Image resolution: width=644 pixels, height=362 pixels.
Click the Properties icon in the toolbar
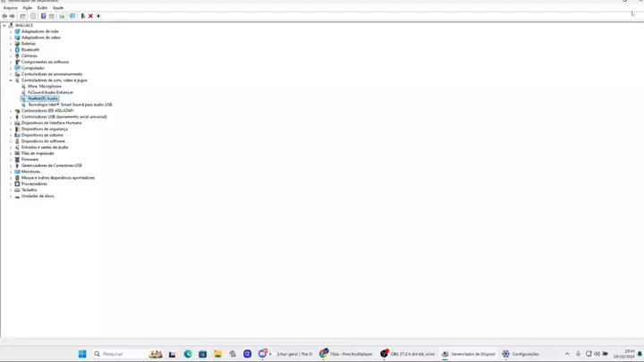(x=43, y=16)
